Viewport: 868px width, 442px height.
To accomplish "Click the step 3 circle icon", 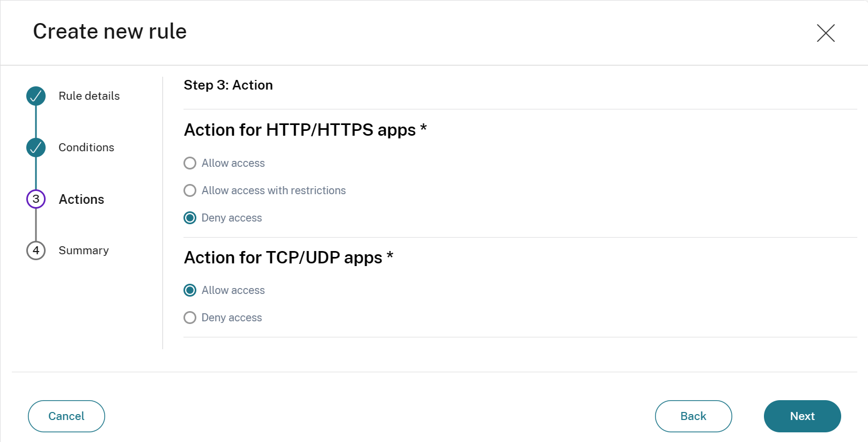I will coord(36,199).
